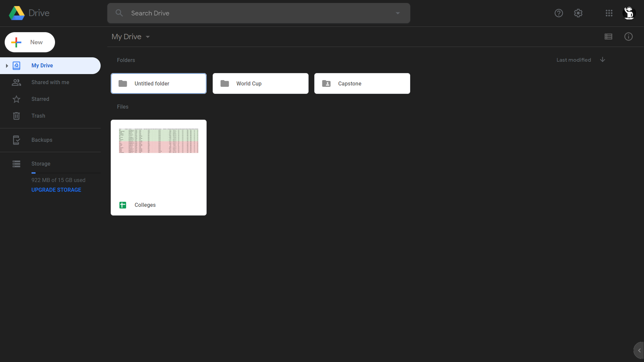The height and width of the screenshot is (362, 644).
Task: Click the UPGRADE STORAGE link
Action: (x=56, y=190)
